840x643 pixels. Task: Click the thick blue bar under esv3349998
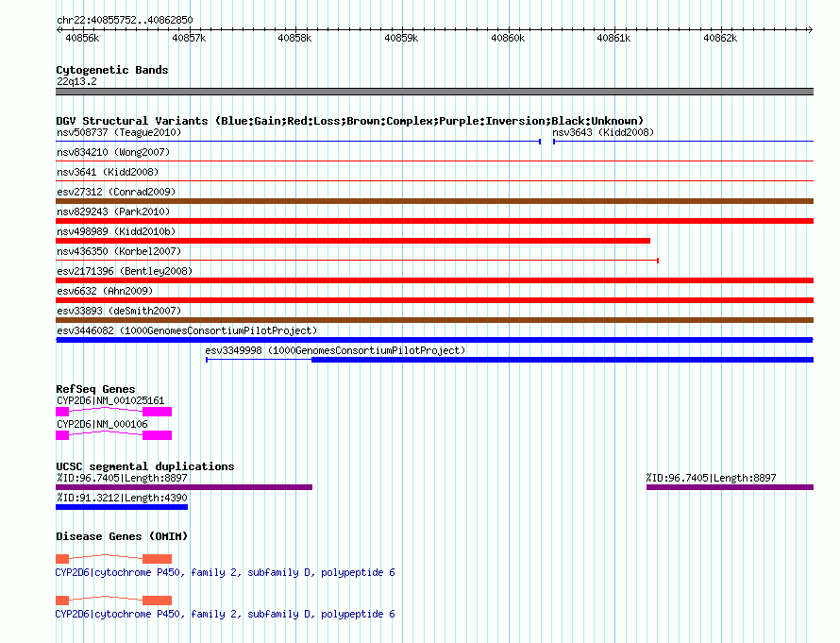point(563,360)
